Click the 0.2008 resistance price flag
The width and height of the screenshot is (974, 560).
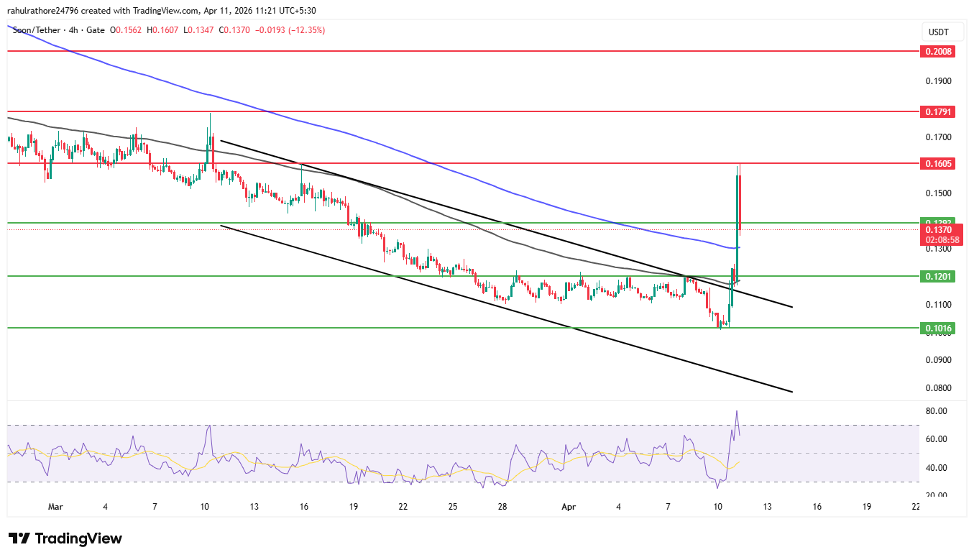(938, 51)
